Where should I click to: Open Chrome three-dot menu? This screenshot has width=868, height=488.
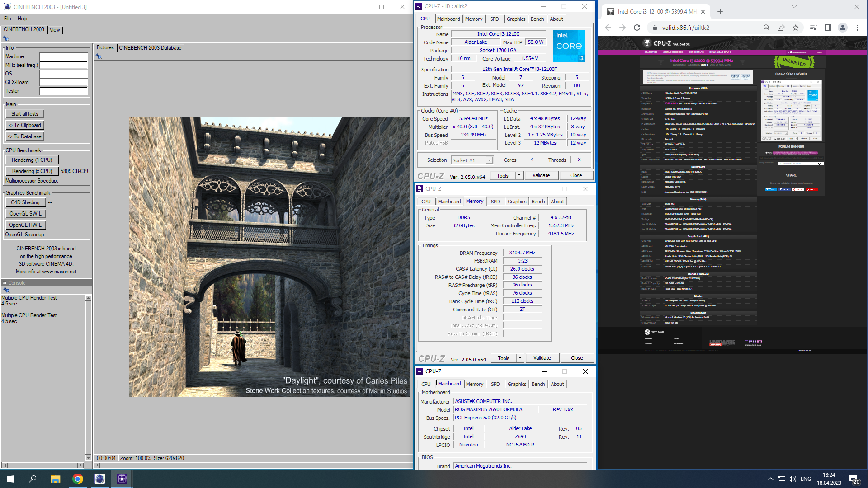[x=857, y=28]
